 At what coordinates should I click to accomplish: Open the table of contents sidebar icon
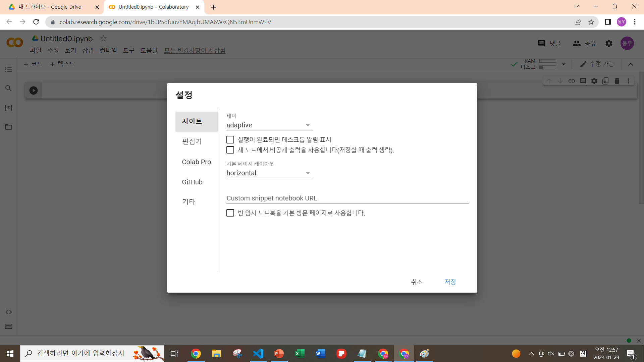click(9, 69)
